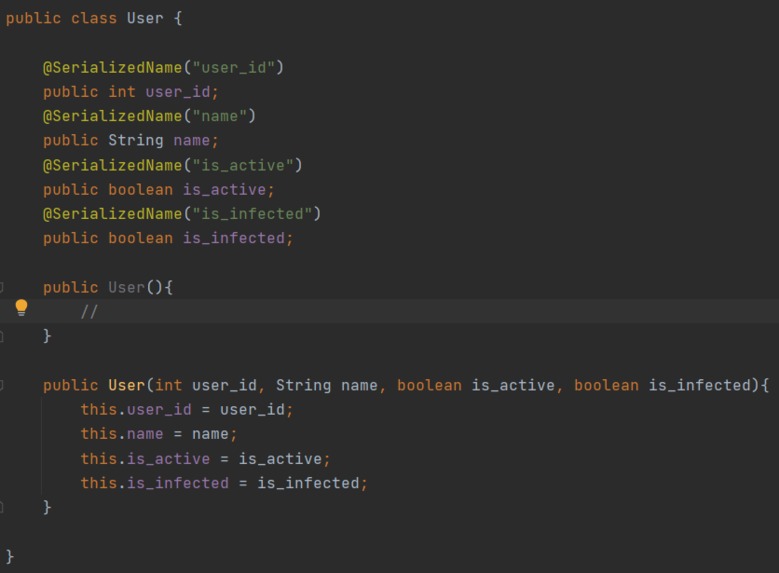779x573 pixels.
Task: Click the 'String name;' field declaration
Action: 163,140
